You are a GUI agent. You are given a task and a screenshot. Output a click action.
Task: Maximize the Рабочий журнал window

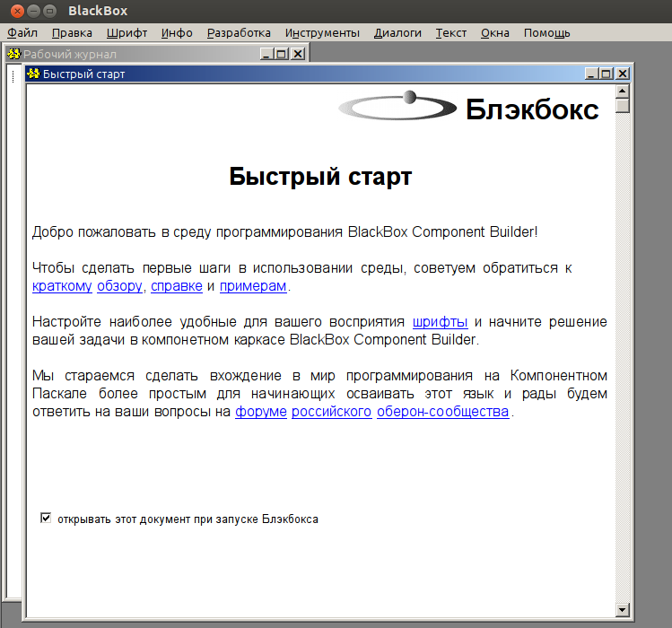pyautogui.click(x=282, y=54)
